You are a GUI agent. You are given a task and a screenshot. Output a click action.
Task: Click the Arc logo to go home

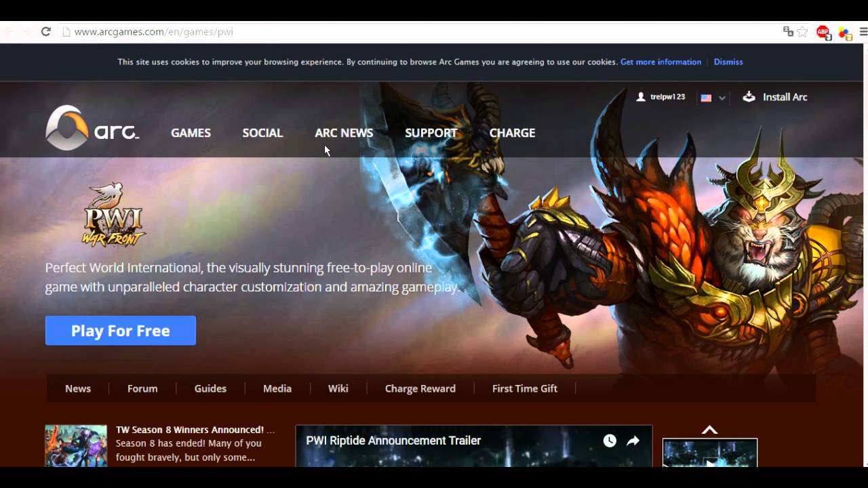click(92, 127)
